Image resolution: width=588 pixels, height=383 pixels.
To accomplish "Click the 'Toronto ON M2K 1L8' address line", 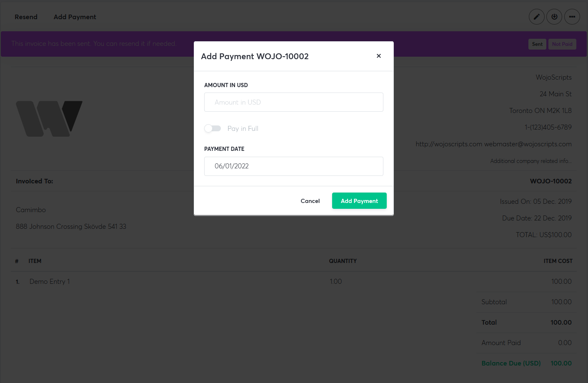I will [540, 110].
